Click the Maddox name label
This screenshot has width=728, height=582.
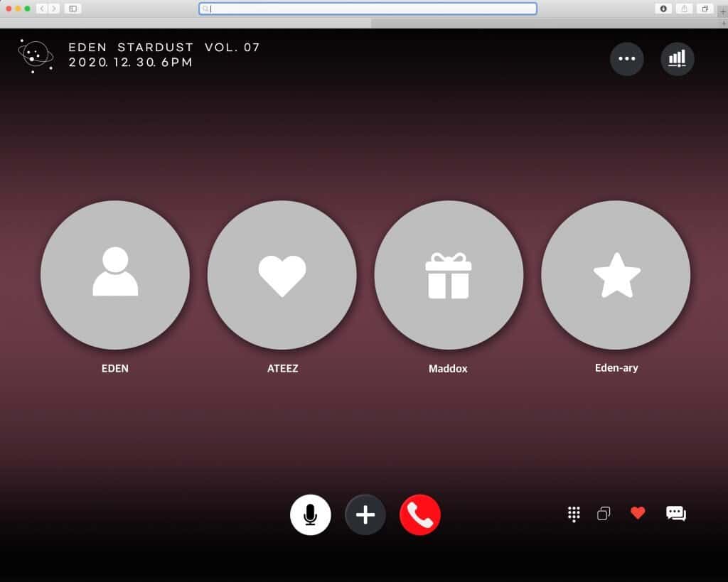(448, 369)
